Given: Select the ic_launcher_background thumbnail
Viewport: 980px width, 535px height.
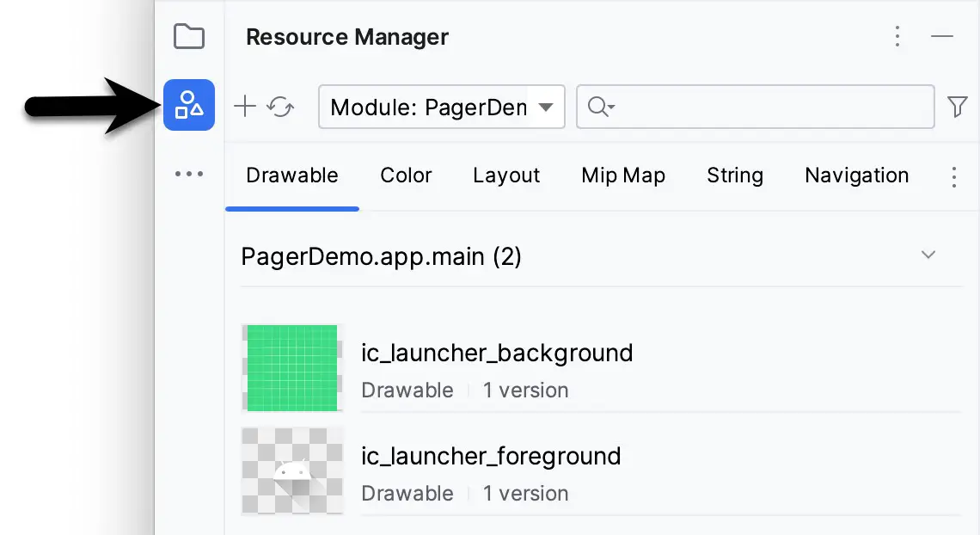Looking at the screenshot, I should pyautogui.click(x=292, y=367).
